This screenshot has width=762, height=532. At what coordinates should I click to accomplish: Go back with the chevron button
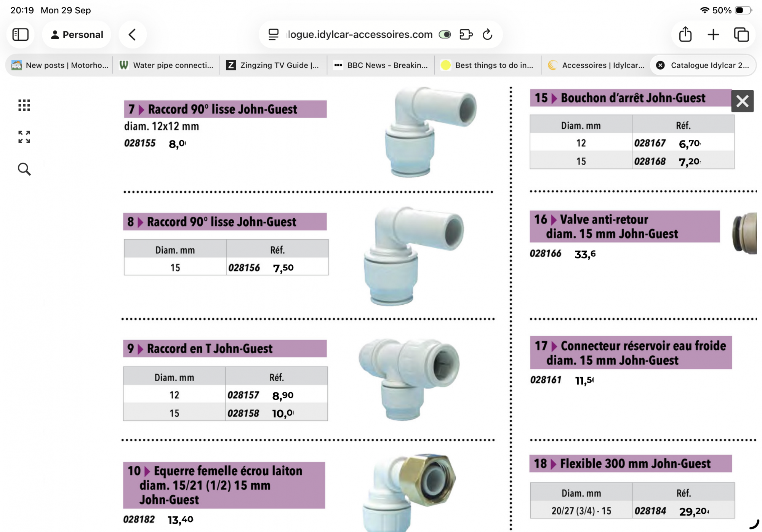tap(132, 35)
